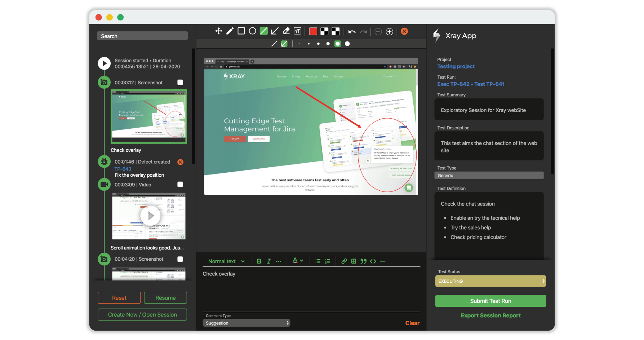The height and width of the screenshot is (340, 644).
Task: Click the Search field
Action: 142,36
